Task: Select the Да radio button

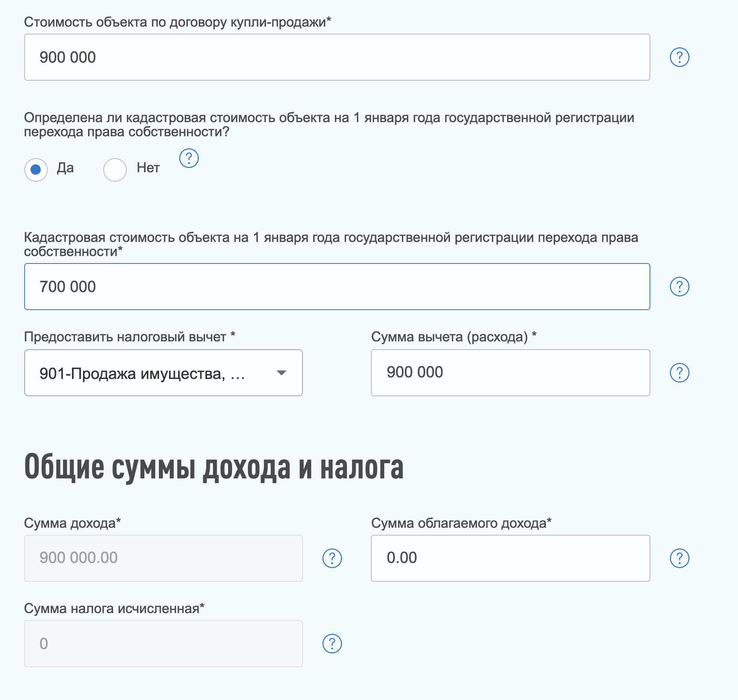Action: pyautogui.click(x=36, y=170)
